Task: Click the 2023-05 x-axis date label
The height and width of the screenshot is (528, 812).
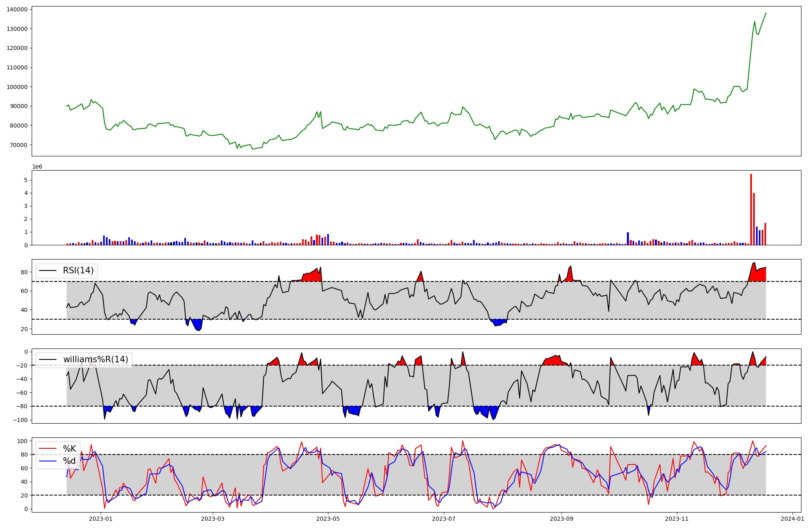Action: [x=328, y=519]
